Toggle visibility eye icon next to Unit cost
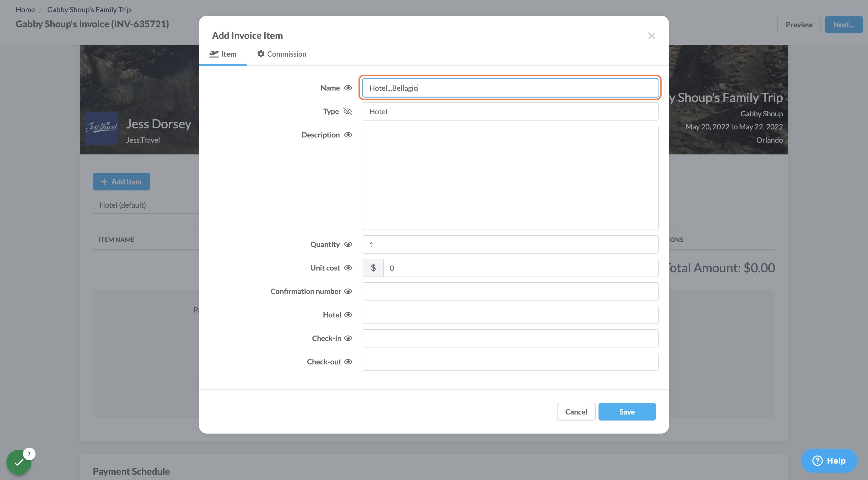 (348, 268)
